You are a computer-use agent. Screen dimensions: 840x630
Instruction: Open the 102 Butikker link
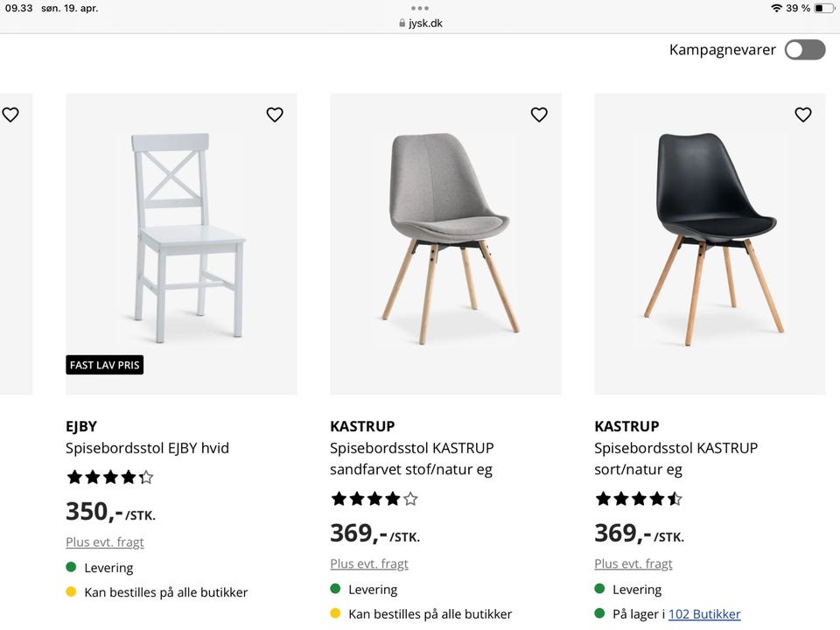pos(704,613)
